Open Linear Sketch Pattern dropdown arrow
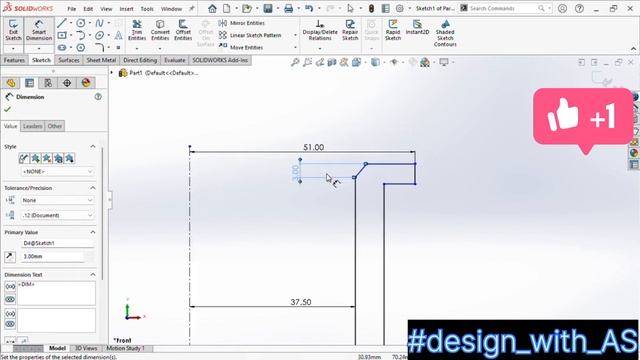 click(295, 36)
